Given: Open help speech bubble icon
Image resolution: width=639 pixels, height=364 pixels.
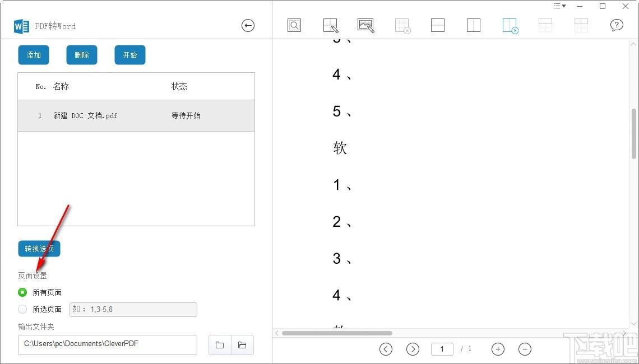Looking at the screenshot, I should [x=617, y=25].
